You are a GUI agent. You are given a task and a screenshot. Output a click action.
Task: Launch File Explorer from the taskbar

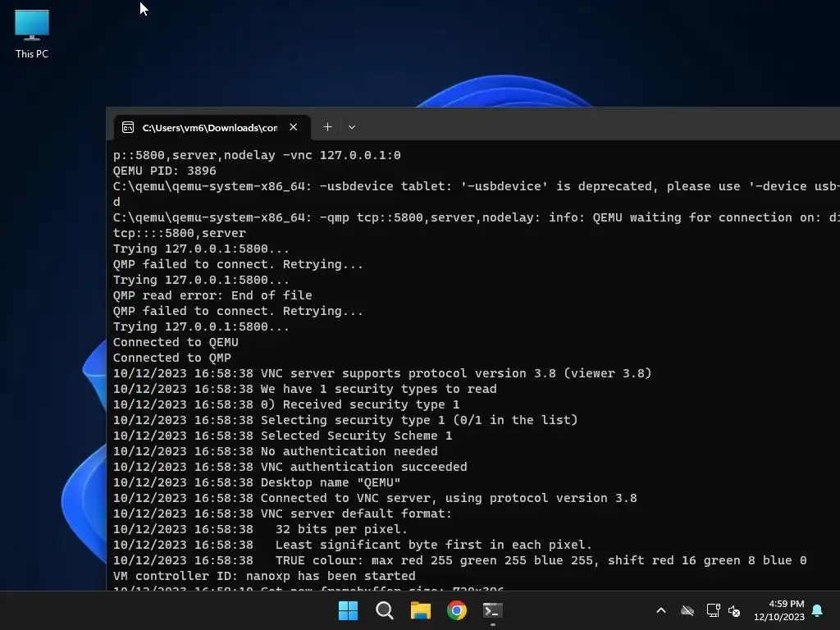tap(421, 610)
